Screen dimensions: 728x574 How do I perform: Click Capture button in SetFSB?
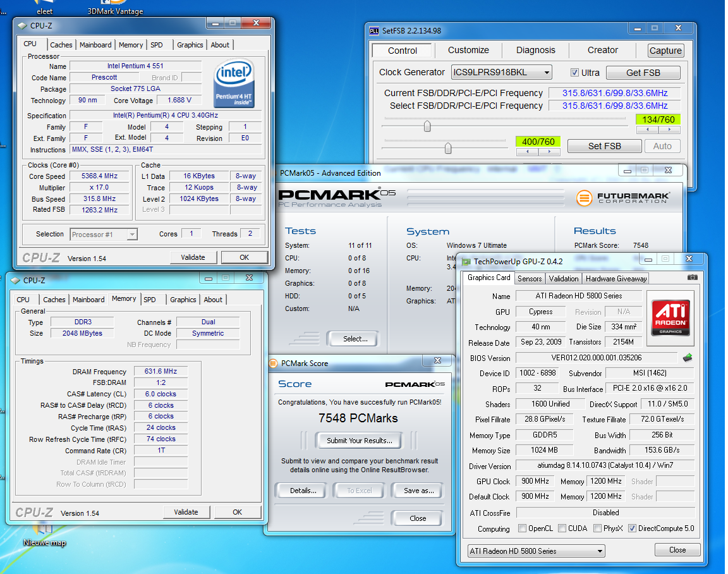coord(665,51)
